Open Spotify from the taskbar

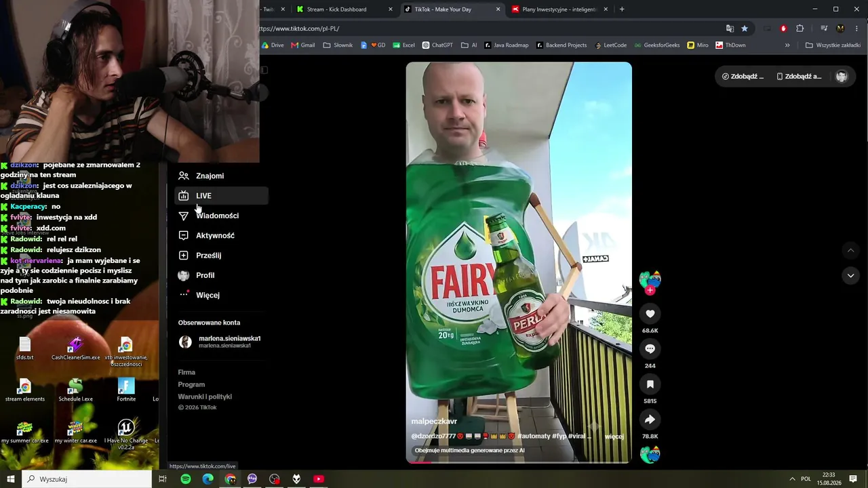tap(186, 479)
